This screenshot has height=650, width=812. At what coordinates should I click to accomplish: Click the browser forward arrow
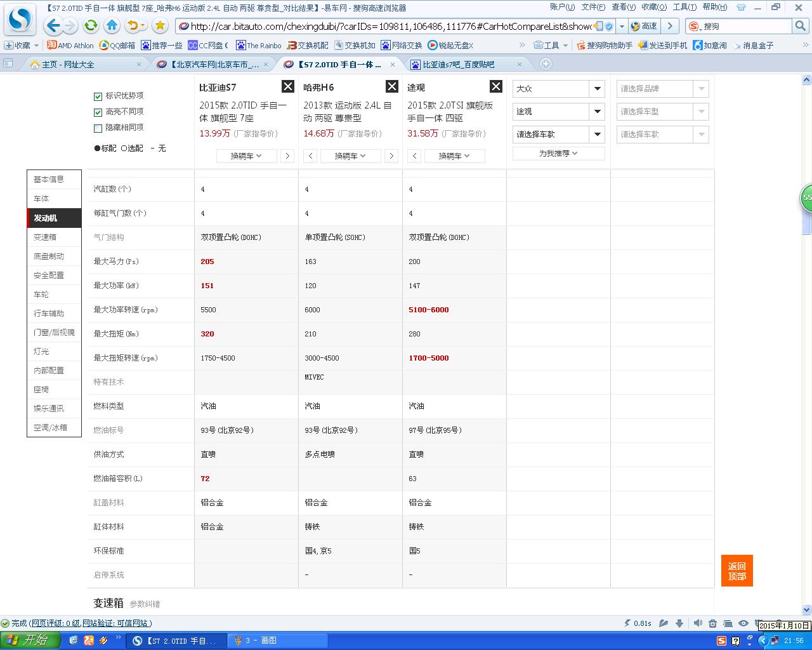[70, 26]
